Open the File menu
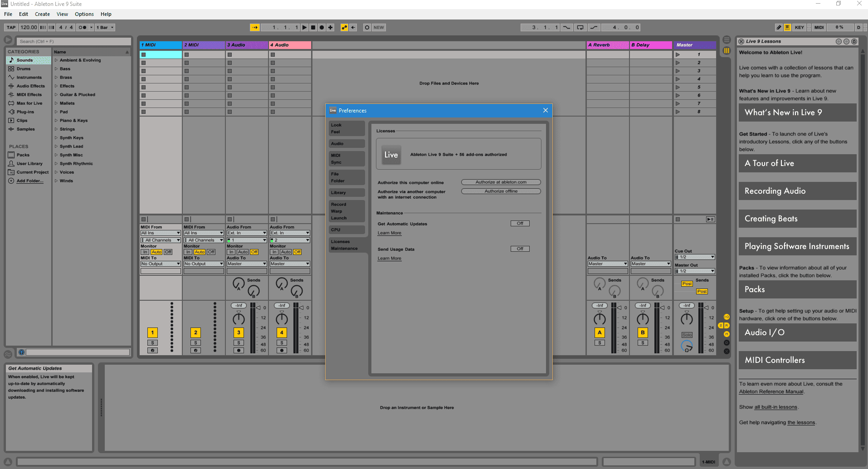This screenshot has height=469, width=868. coord(8,14)
